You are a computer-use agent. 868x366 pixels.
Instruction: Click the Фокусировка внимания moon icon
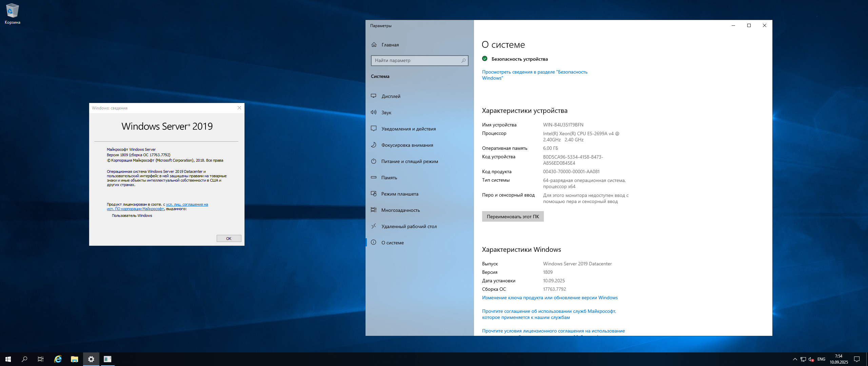tap(374, 145)
